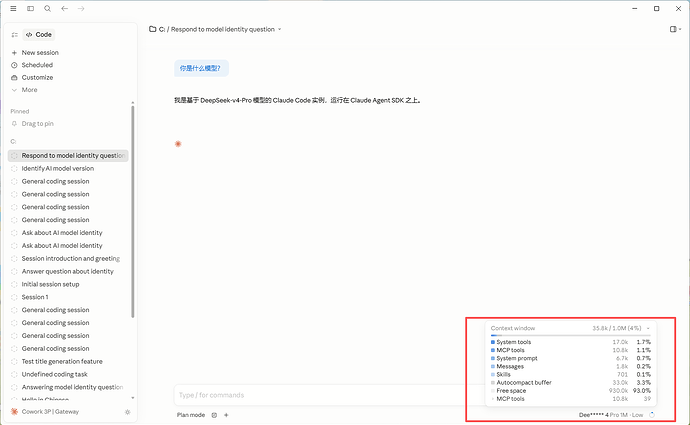Open the Dee***** 4 Pro 1M model selector

coord(611,415)
